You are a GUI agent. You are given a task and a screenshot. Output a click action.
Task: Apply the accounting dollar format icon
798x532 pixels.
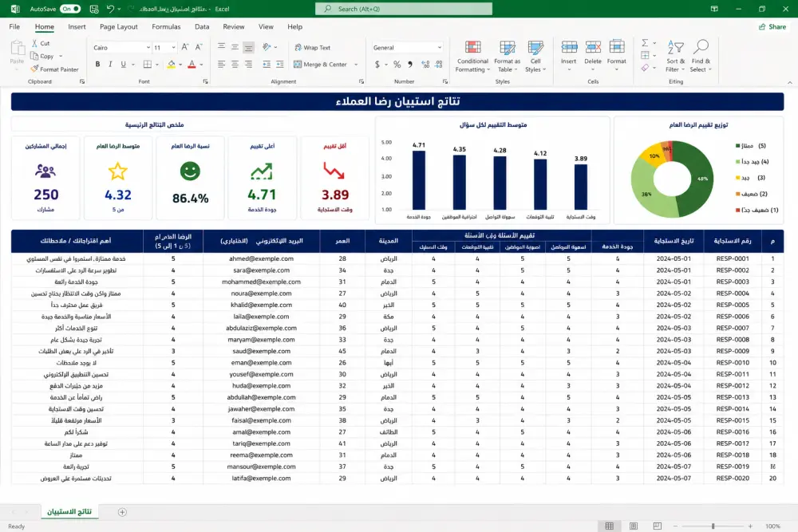[x=377, y=64]
